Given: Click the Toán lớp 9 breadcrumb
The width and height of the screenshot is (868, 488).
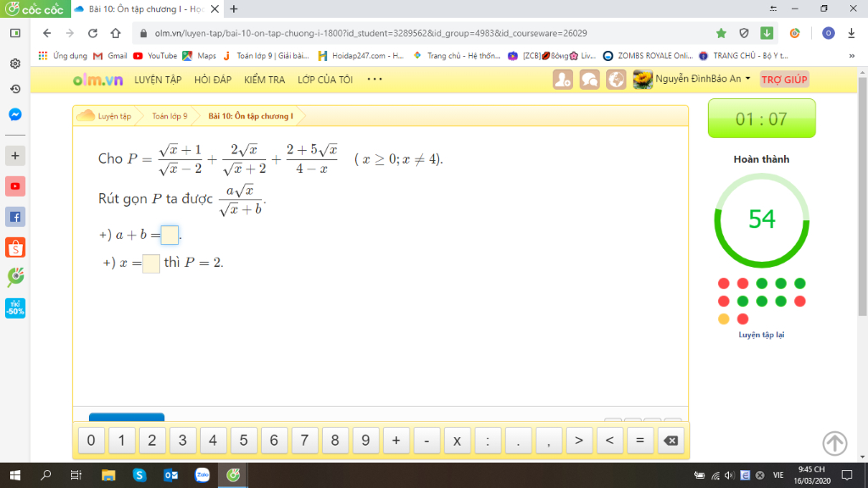Looking at the screenshot, I should tap(170, 116).
